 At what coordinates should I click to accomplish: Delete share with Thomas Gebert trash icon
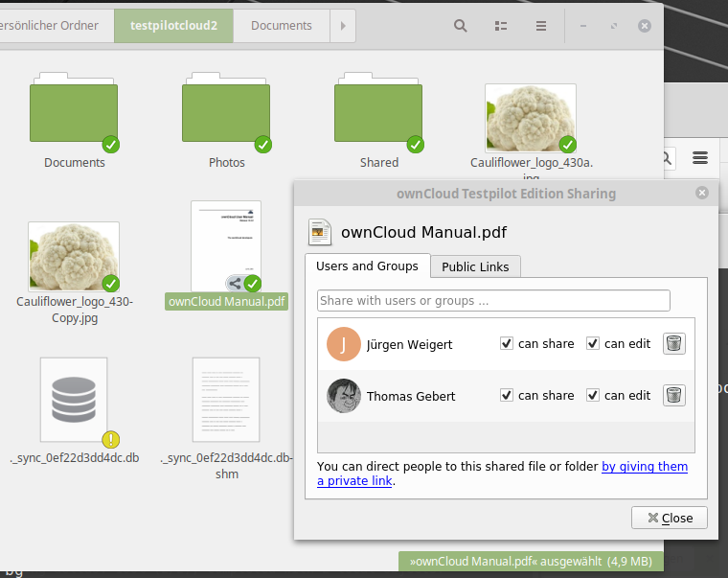[x=673, y=396]
